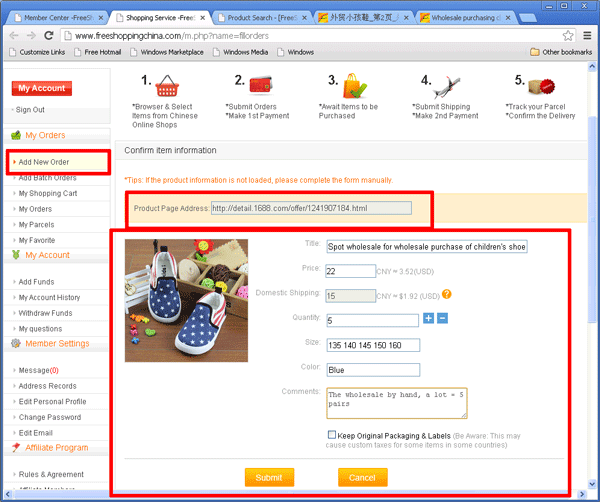Viewport: 600px width, 502px height.
Task: Click the quantity minus button
Action: pyautogui.click(x=442, y=319)
